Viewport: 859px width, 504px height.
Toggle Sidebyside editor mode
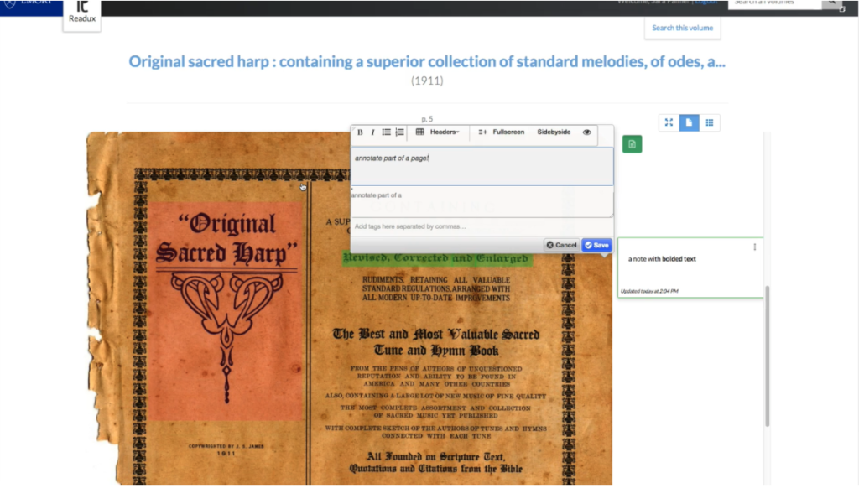(x=554, y=132)
